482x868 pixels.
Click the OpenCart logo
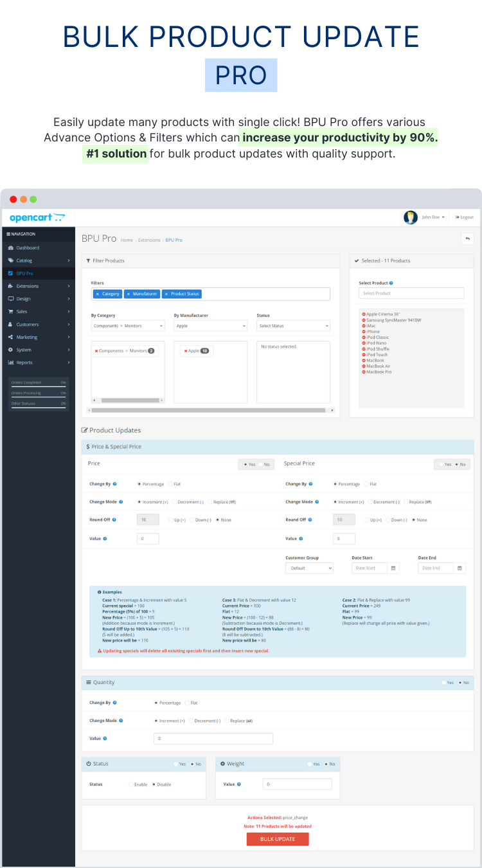click(37, 217)
